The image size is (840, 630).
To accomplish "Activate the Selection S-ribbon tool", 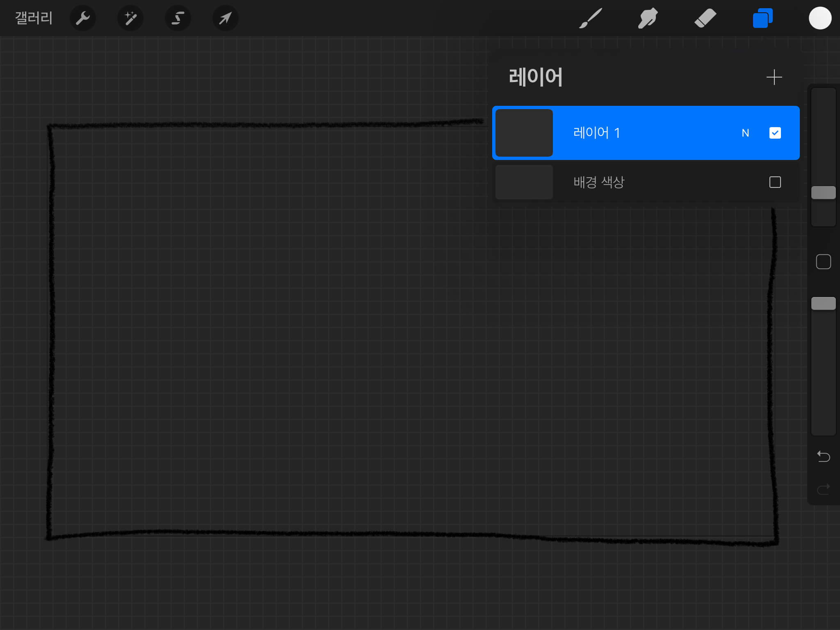I will pyautogui.click(x=178, y=18).
